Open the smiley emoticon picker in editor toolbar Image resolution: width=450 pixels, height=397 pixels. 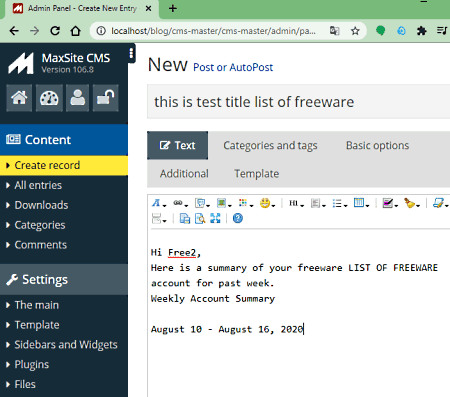pyautogui.click(x=267, y=203)
